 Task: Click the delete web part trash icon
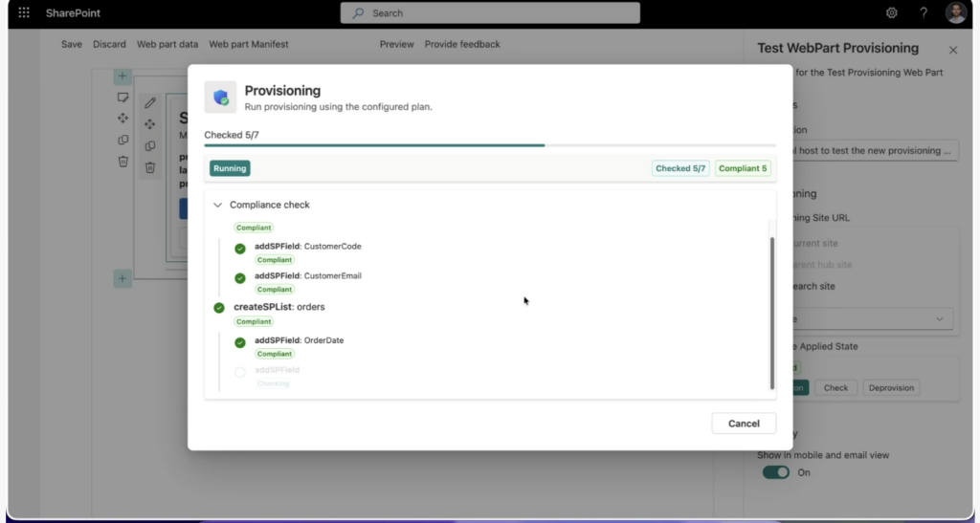point(150,167)
